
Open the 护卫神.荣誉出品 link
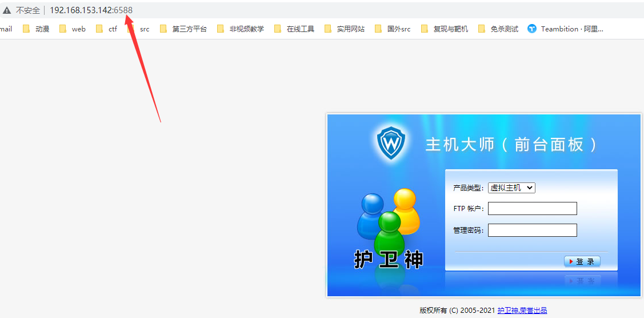click(522, 311)
